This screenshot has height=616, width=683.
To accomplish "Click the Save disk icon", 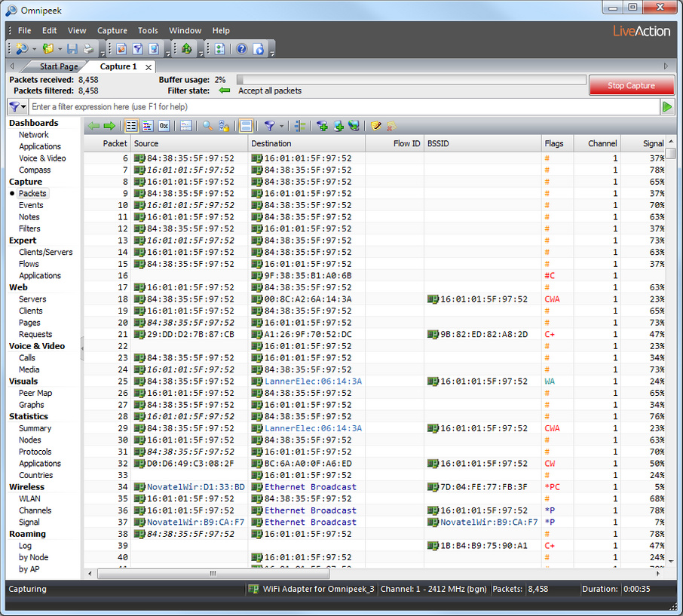I will [x=72, y=49].
